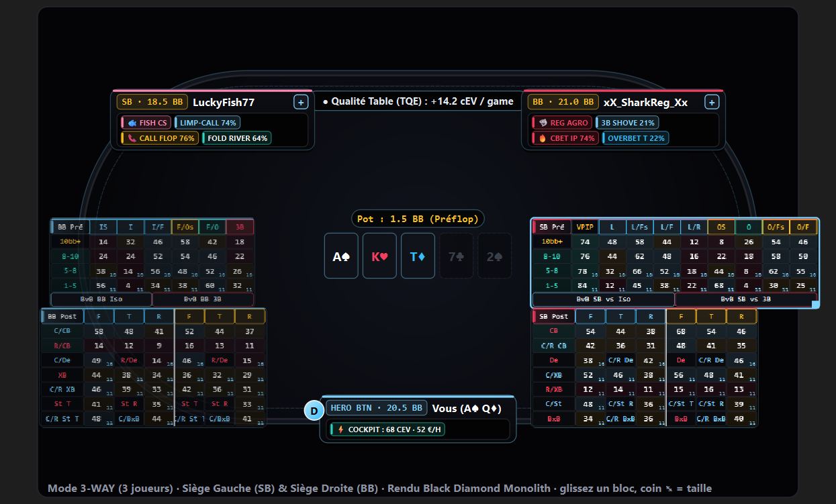
Task: Click the C/R XB row label in BB Post
Action: coord(62,389)
